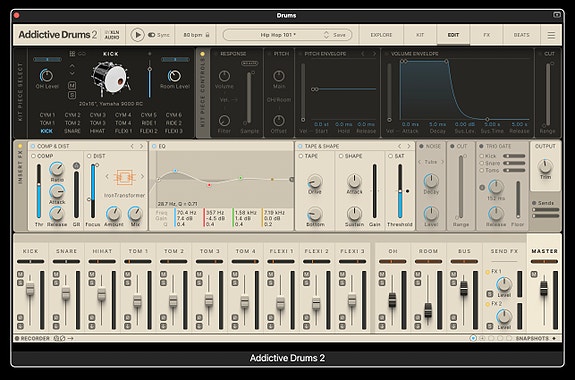Mute the SNARE mixer channel
The width and height of the screenshot is (575, 380).
point(56,274)
